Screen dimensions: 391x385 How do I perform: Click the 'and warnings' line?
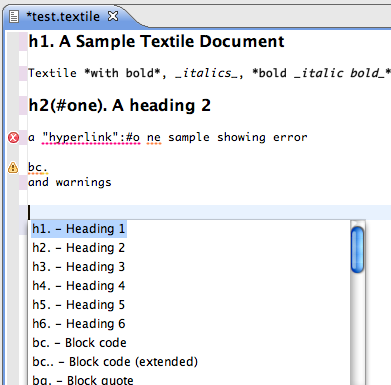(70, 182)
